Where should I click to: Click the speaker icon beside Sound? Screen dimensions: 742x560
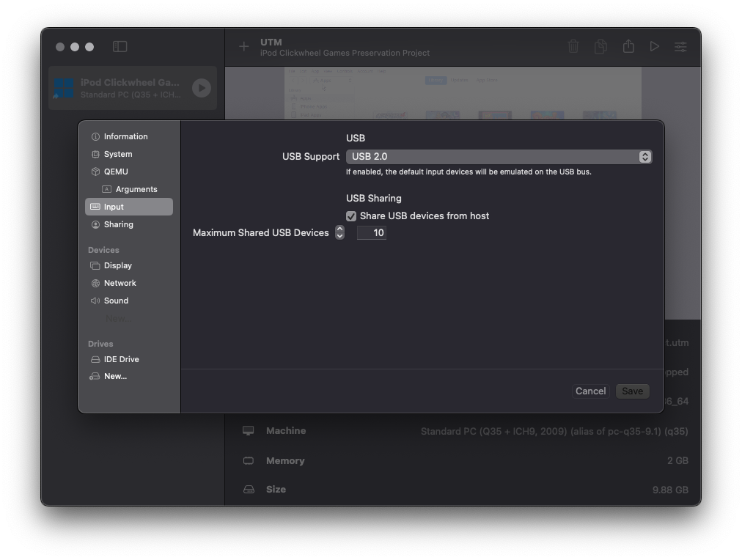click(95, 301)
